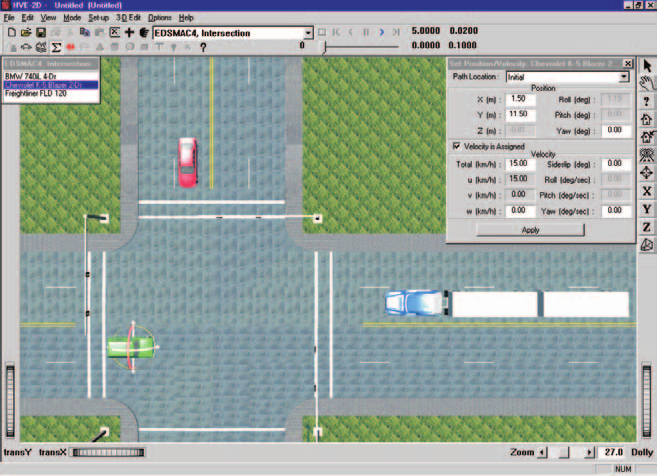
Task: Click the Set Home house-with-arrow icon
Action: click(647, 137)
